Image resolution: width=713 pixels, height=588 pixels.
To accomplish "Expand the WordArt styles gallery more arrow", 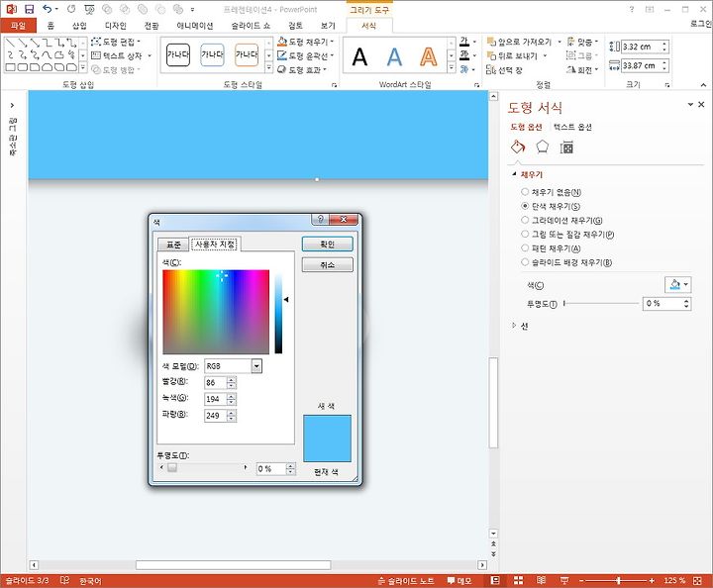I will [x=452, y=68].
